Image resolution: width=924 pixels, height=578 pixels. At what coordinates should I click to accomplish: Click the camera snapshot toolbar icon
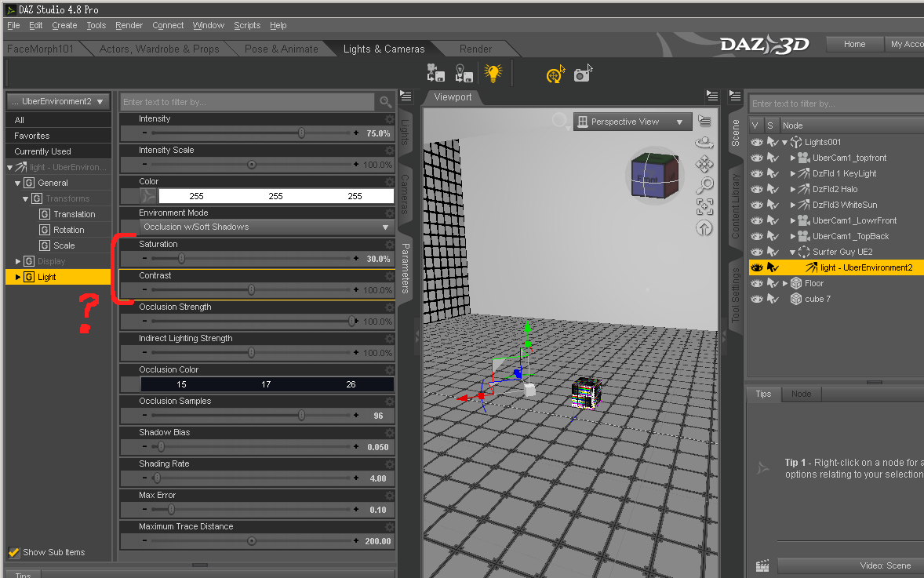click(583, 74)
